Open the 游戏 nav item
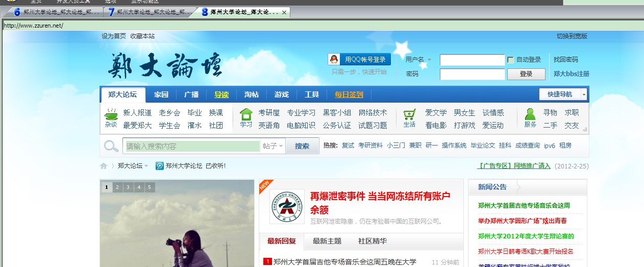 coord(282,94)
